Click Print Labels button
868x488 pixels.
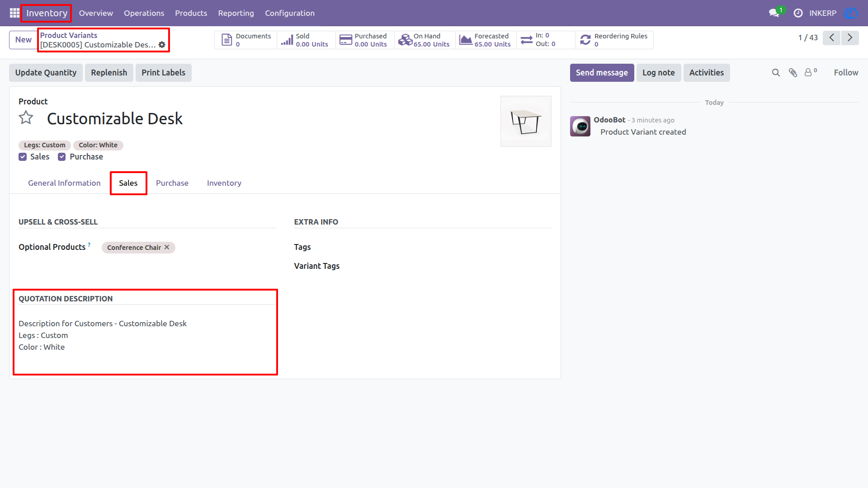(x=164, y=73)
